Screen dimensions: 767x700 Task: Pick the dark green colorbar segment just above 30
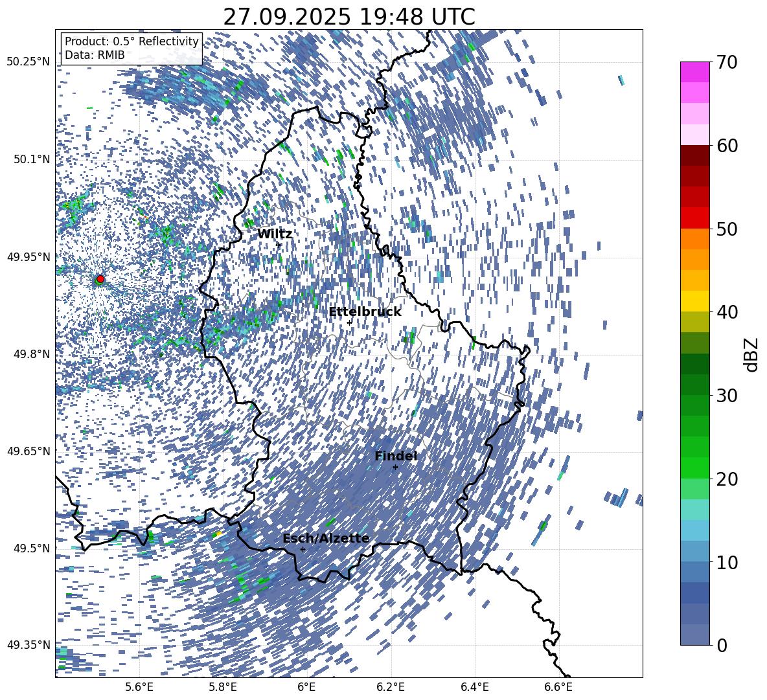tap(694, 385)
